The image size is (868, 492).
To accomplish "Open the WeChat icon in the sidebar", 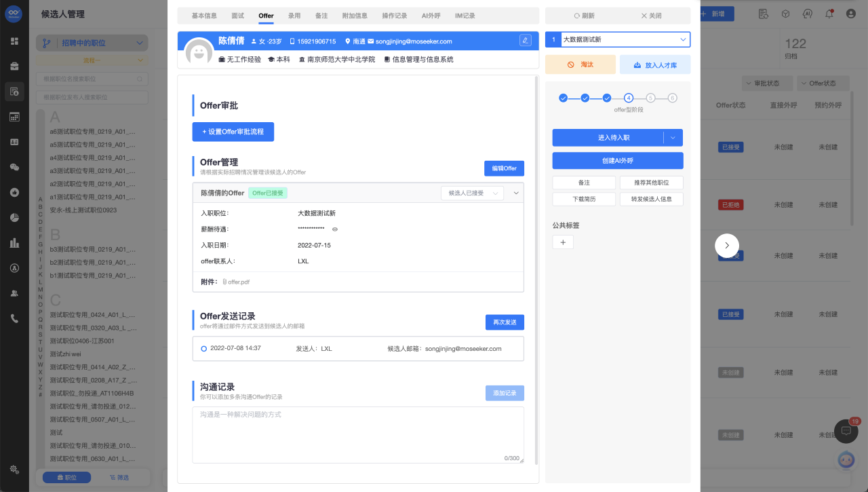I will (x=14, y=167).
